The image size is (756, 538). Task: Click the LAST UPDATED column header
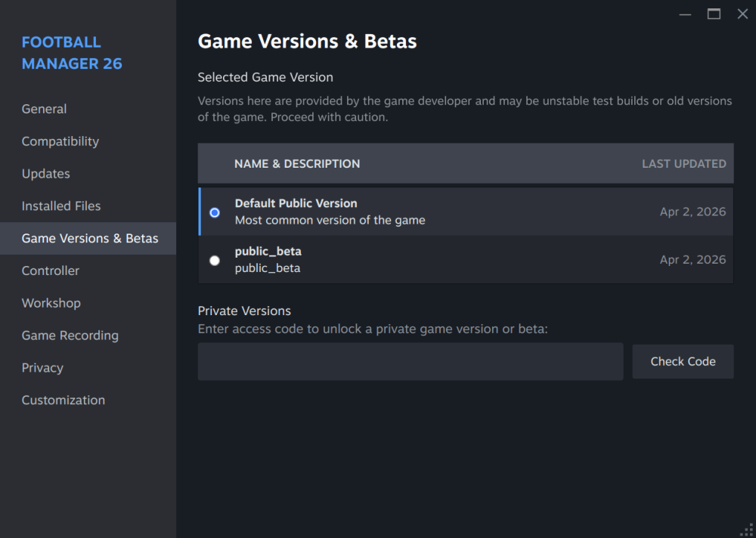tap(683, 164)
